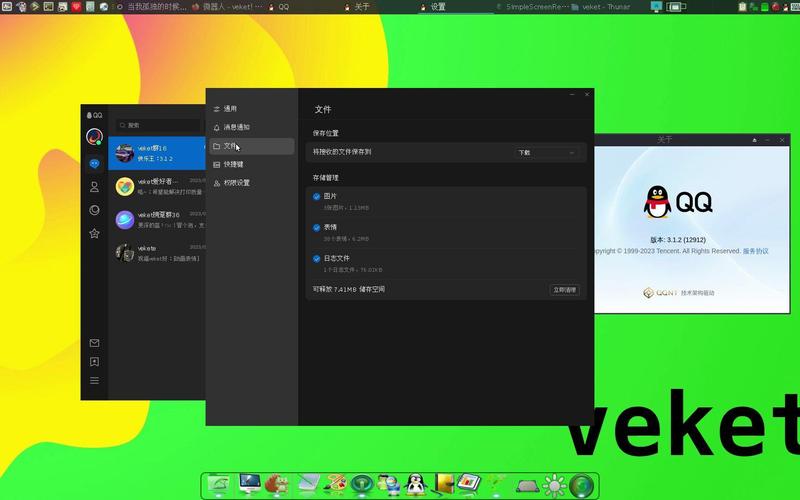
Task: Click the veket爱好者 heart group avatar
Action: tap(124, 186)
